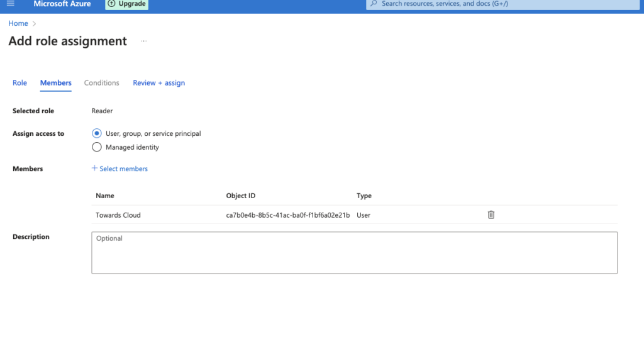Click the breadcrumb chevron after Home
The image size is (644, 356).
34,24
